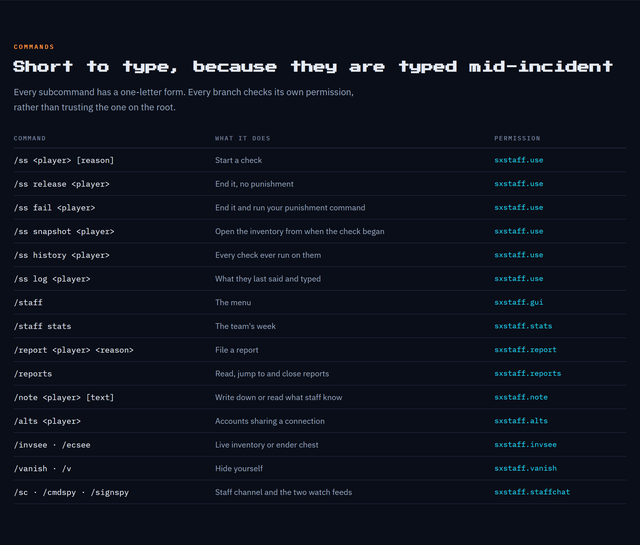Click 'What they last said and typed'
This screenshot has width=640, height=545.
(268, 278)
